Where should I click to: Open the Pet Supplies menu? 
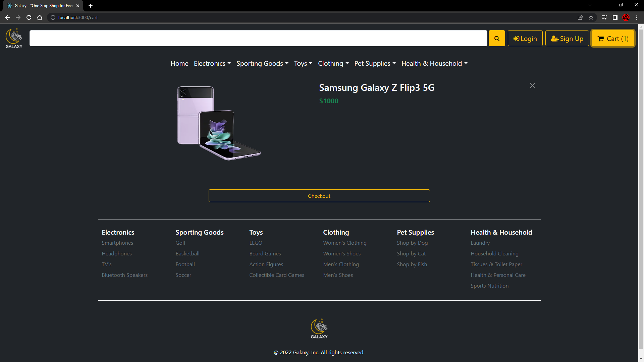[x=375, y=63]
